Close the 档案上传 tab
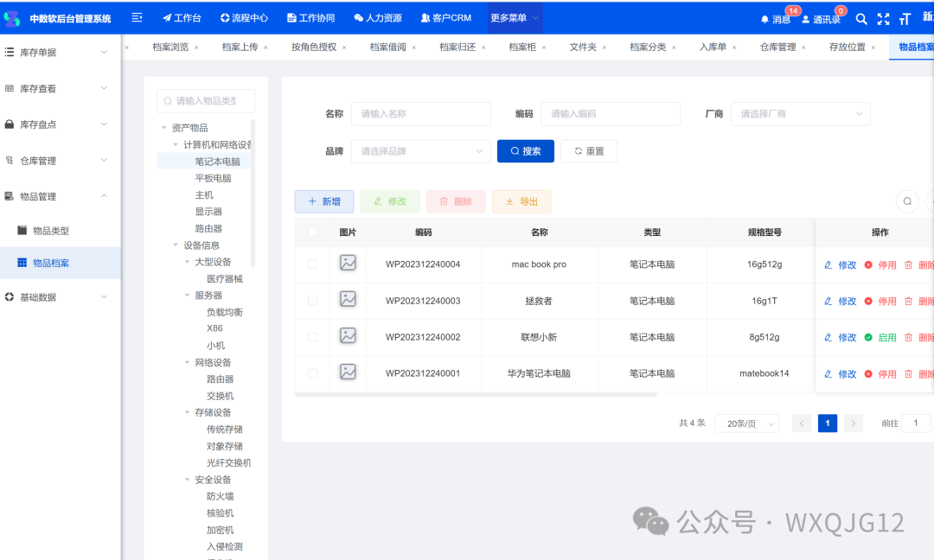 pyautogui.click(x=265, y=48)
